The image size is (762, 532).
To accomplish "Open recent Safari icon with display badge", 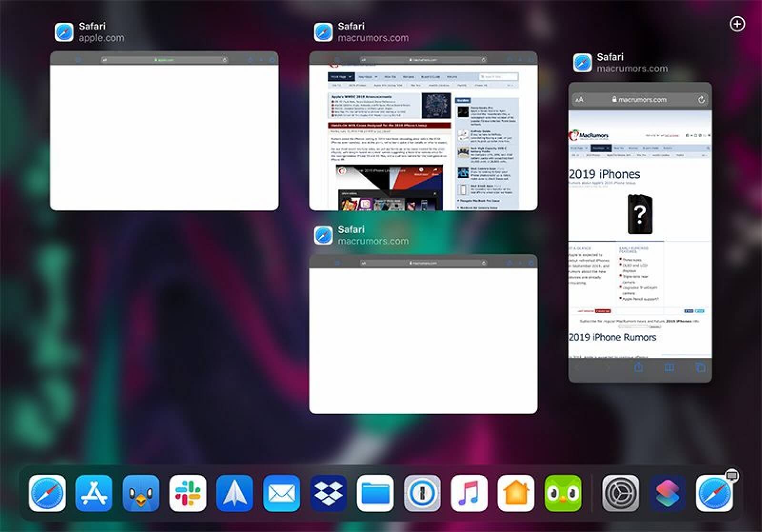I will click(x=714, y=493).
